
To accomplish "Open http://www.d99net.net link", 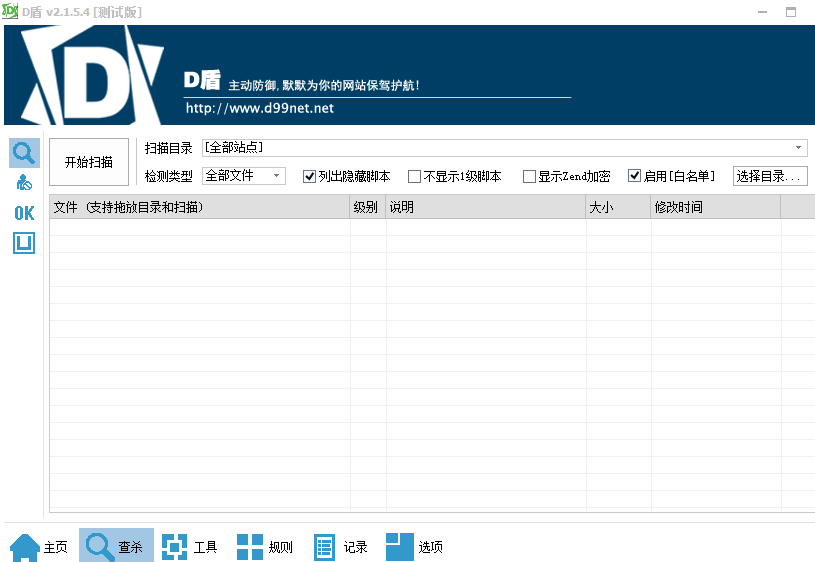I will pos(260,108).
